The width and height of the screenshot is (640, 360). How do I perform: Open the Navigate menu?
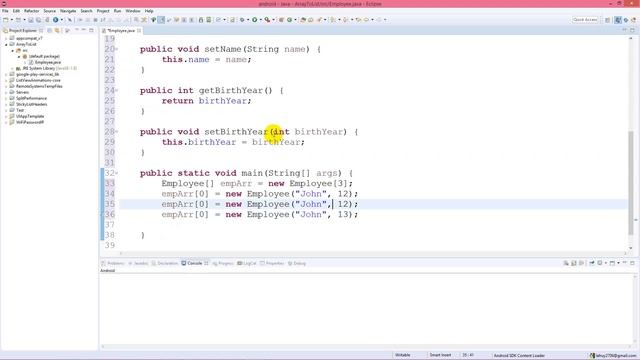click(68, 11)
